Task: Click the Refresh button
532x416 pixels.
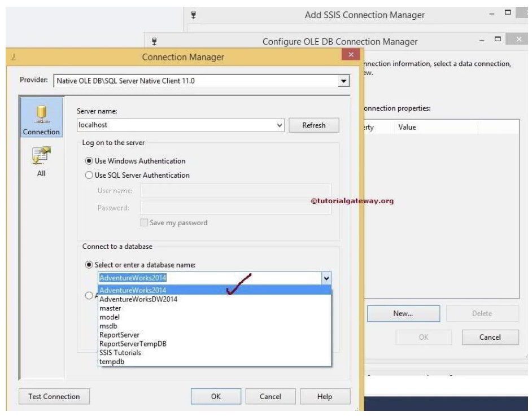Action: [x=314, y=125]
